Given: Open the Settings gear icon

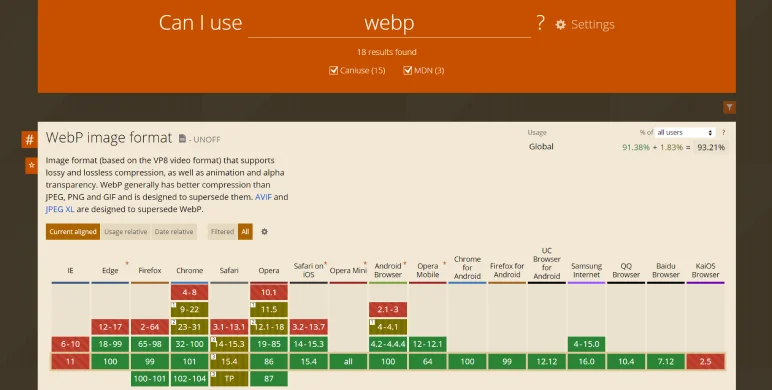Looking at the screenshot, I should (x=560, y=25).
